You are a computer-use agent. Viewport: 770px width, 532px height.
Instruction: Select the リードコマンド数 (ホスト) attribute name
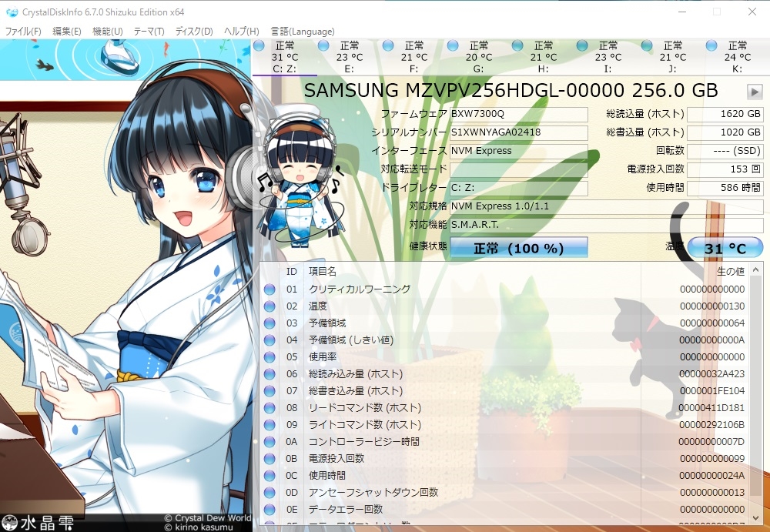point(364,408)
